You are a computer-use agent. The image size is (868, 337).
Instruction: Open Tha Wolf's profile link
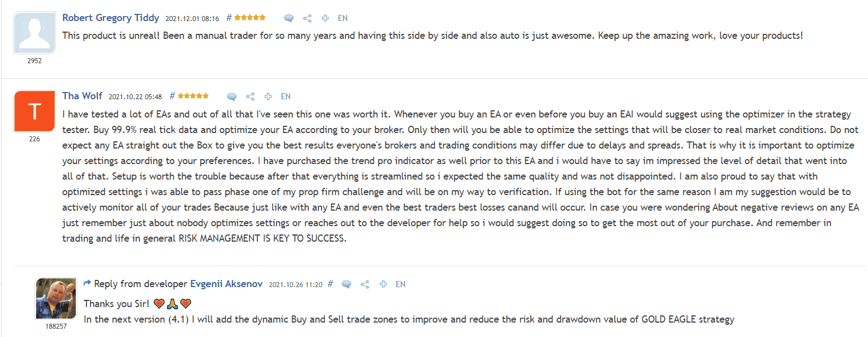[82, 96]
